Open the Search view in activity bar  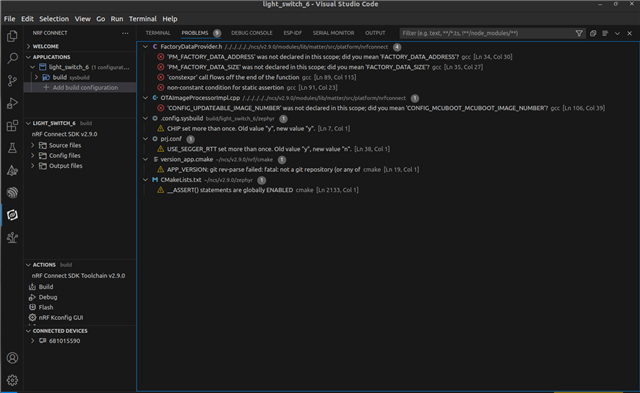point(12,58)
